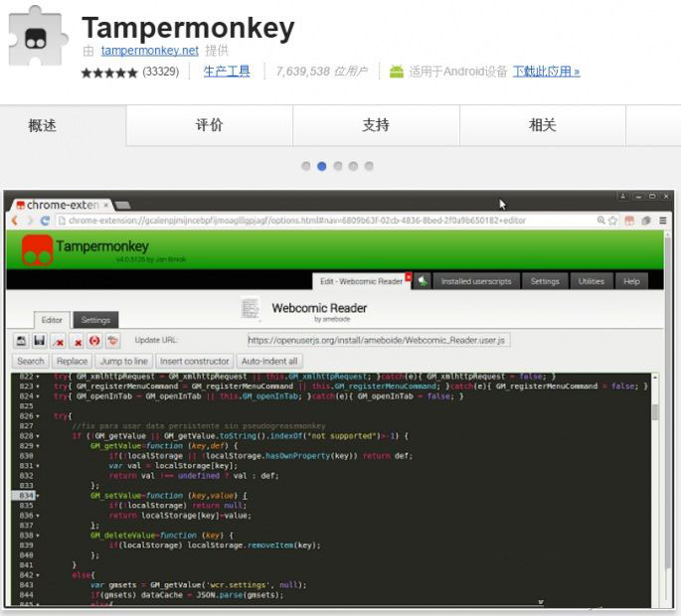Screen dimensions: 681x616
Task: Open the tampermonkey.net link
Action: click(150, 51)
